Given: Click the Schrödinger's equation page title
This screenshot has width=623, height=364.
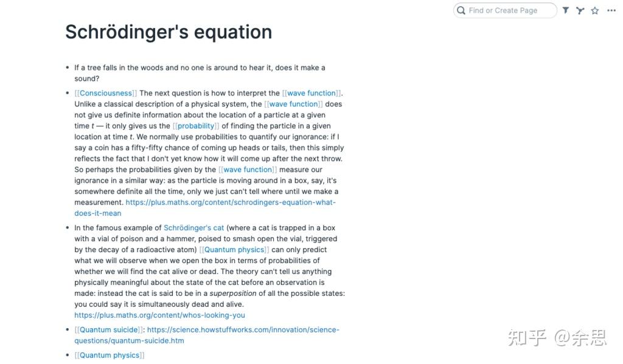Looking at the screenshot, I should (169, 32).
